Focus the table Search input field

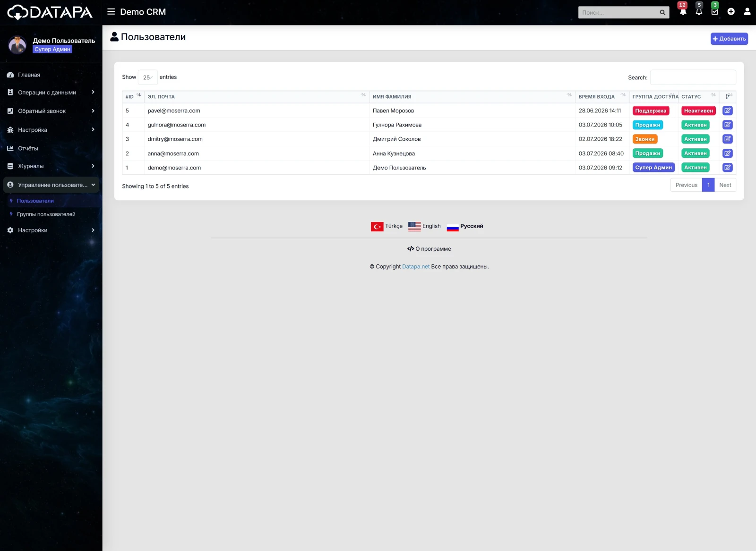click(693, 77)
